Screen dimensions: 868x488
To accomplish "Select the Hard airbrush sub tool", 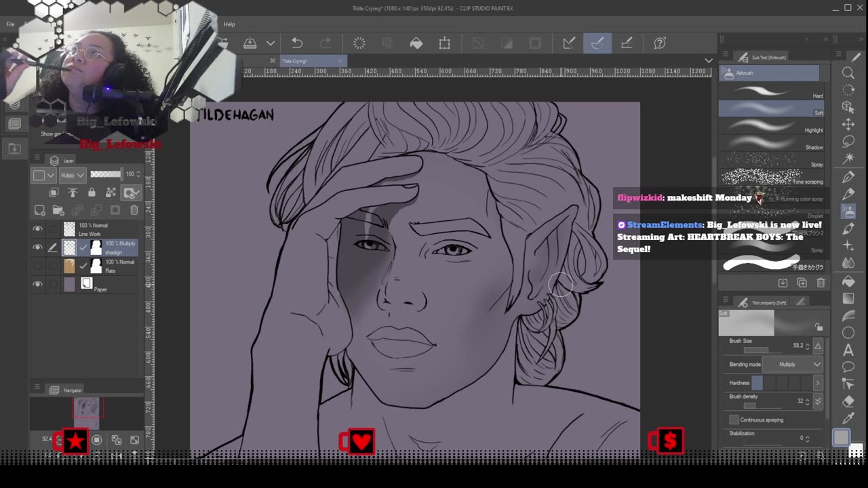I will point(772,91).
